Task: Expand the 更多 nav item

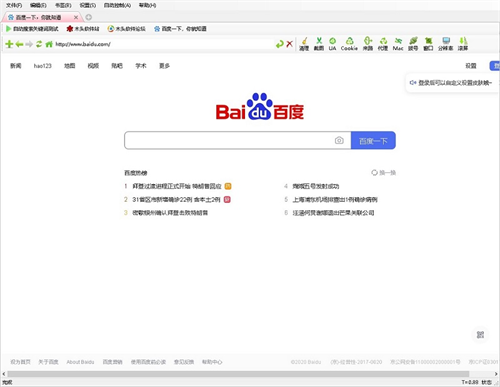Action: click(164, 66)
